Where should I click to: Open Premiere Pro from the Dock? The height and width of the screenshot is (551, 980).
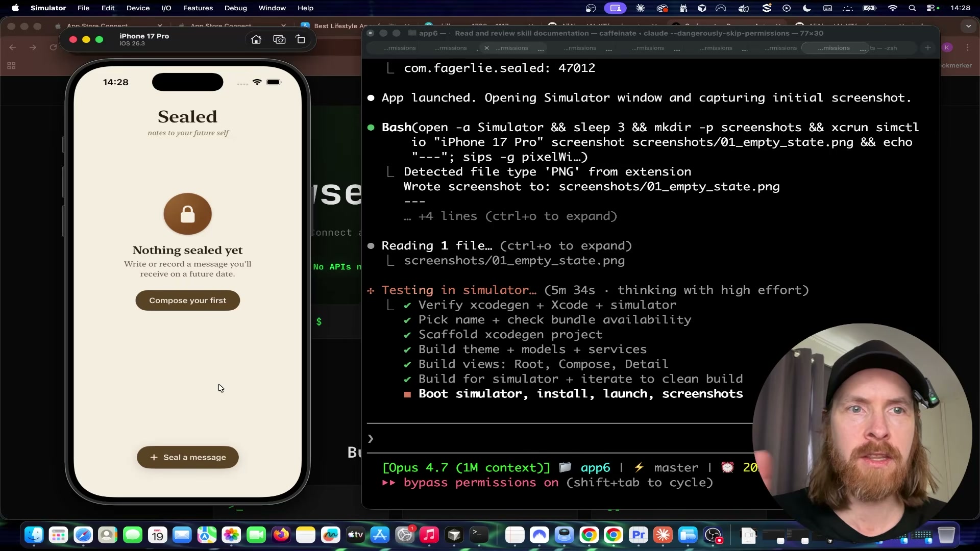[639, 535]
